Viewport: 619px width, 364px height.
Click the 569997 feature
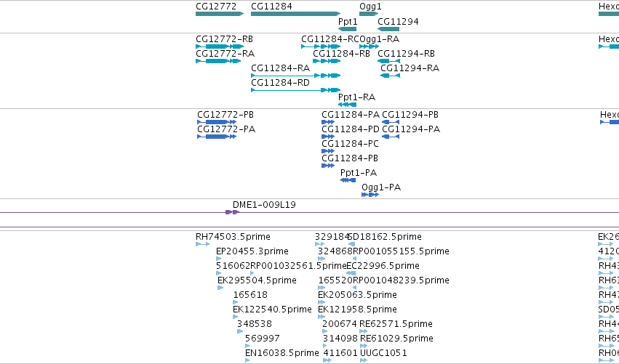coord(247,347)
